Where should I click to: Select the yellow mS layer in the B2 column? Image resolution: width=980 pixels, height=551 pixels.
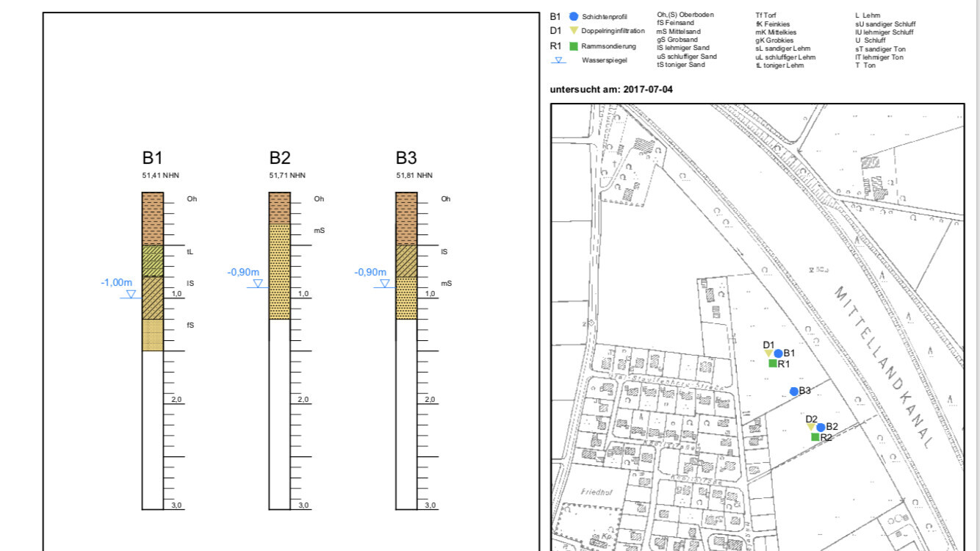coord(279,271)
